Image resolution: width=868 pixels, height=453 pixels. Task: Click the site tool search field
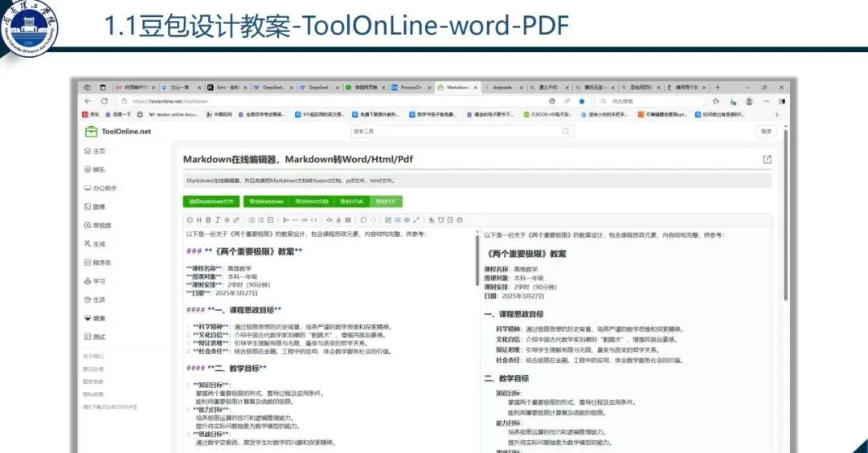coord(461,131)
